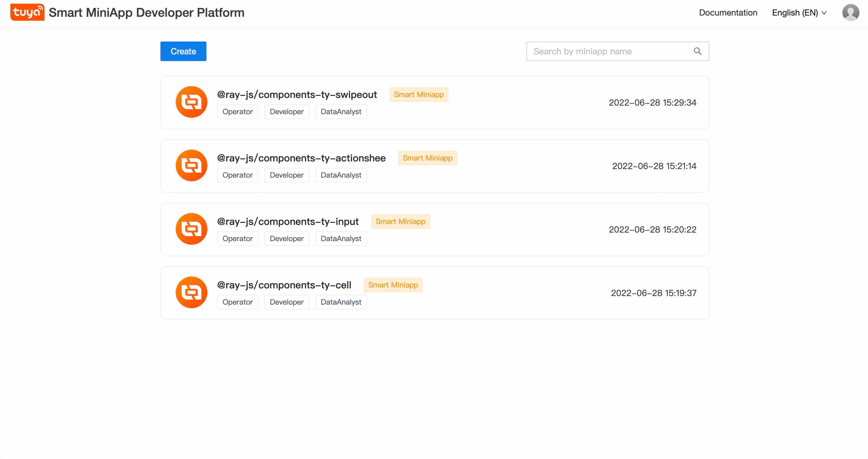Expand the English (EN) language dropdown
The image size is (868, 459).
pyautogui.click(x=799, y=13)
